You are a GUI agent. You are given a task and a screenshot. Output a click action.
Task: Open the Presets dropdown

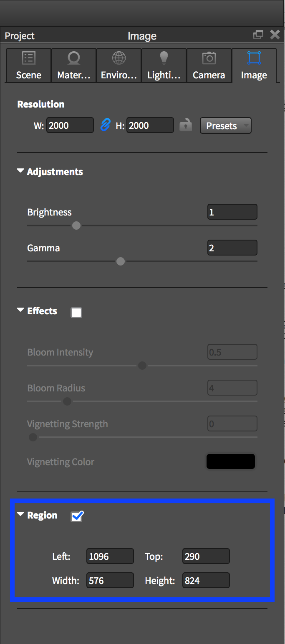click(x=226, y=125)
